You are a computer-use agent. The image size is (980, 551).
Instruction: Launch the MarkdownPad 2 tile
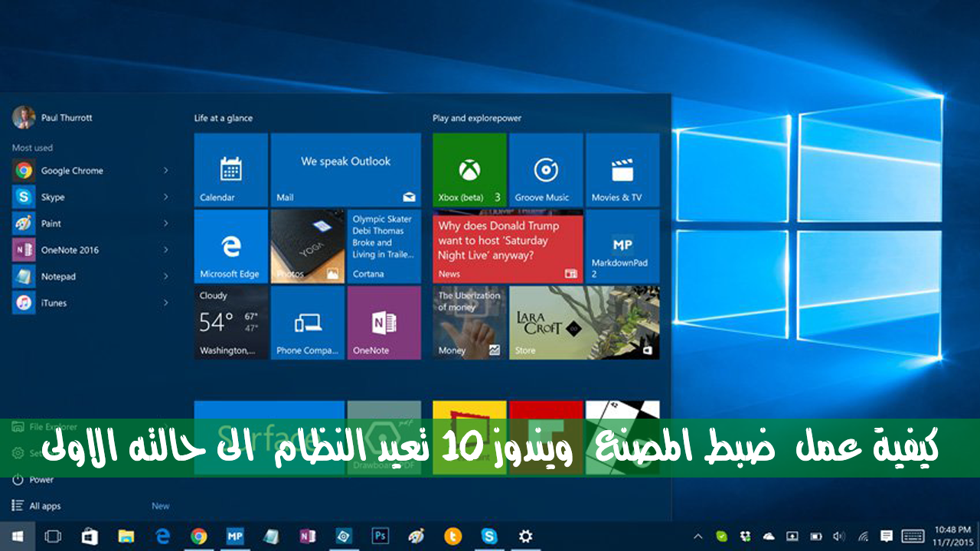click(x=622, y=246)
